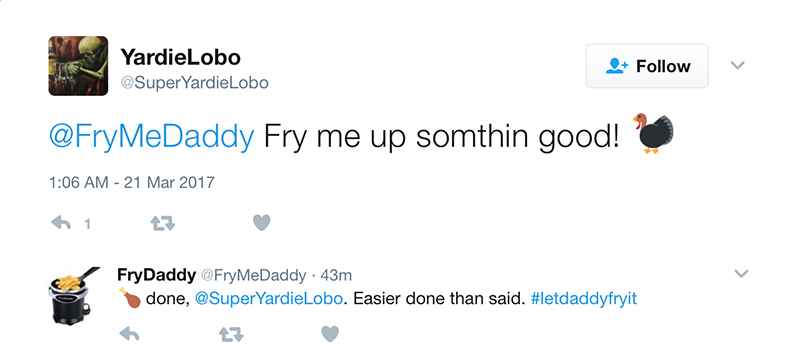Open the FryDaddy display name in the reply
This screenshot has width=792, height=360.
coord(156,275)
